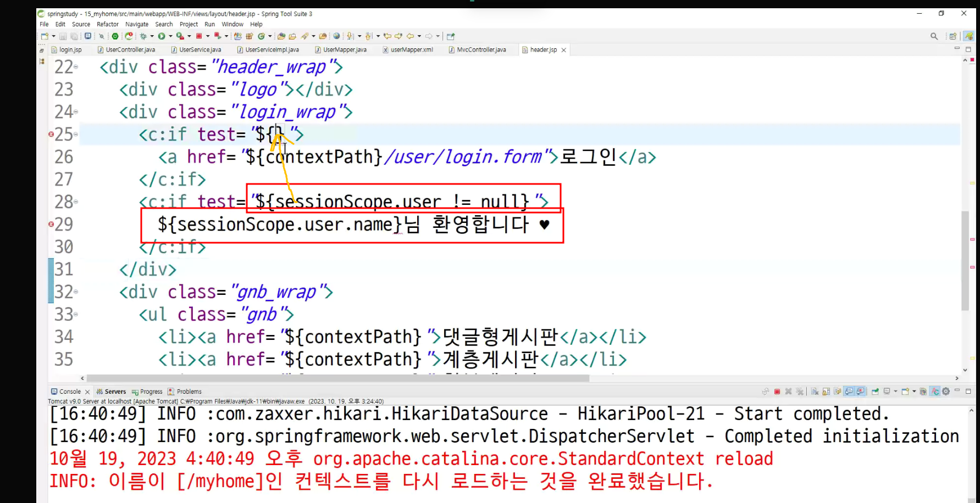Switch to the login.jsp editor tab
980x503 pixels.
click(67, 49)
